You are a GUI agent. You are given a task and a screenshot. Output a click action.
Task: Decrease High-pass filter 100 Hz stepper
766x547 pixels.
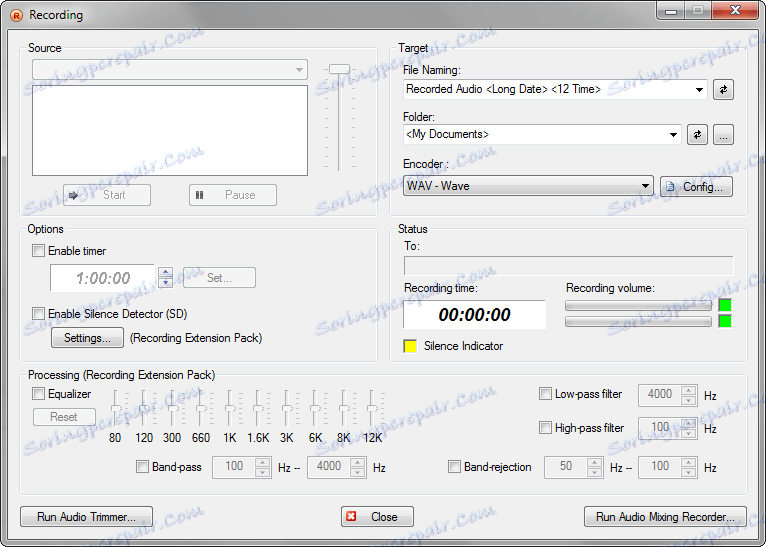tap(688, 434)
